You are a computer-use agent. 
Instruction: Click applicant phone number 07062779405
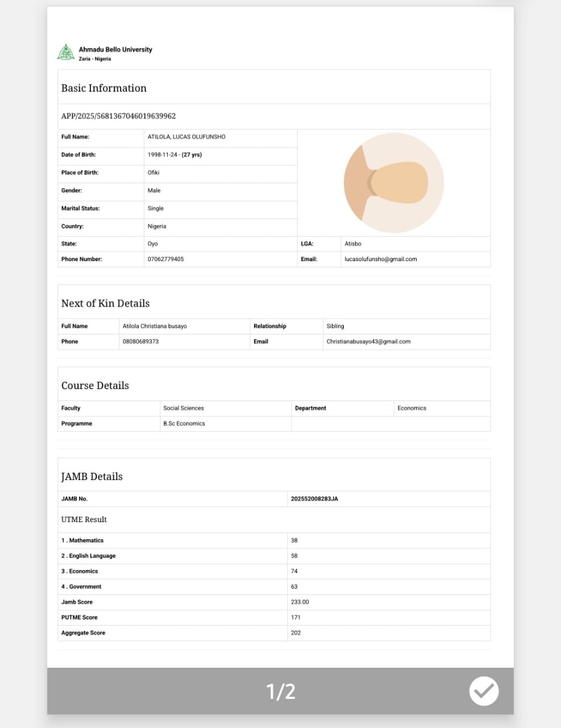[x=165, y=259]
